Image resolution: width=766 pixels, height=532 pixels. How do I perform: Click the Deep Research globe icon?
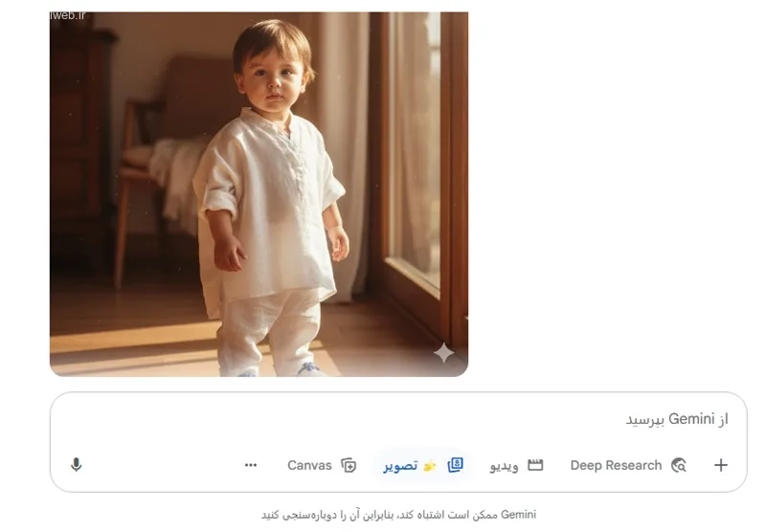(679, 465)
